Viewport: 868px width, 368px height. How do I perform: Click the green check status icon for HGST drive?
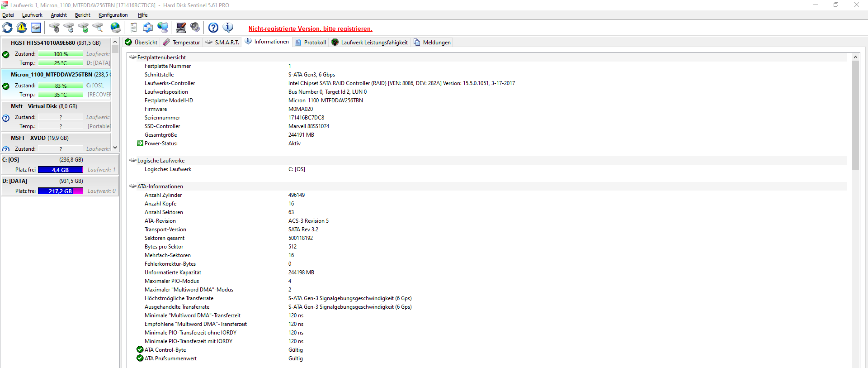pyautogui.click(x=6, y=54)
